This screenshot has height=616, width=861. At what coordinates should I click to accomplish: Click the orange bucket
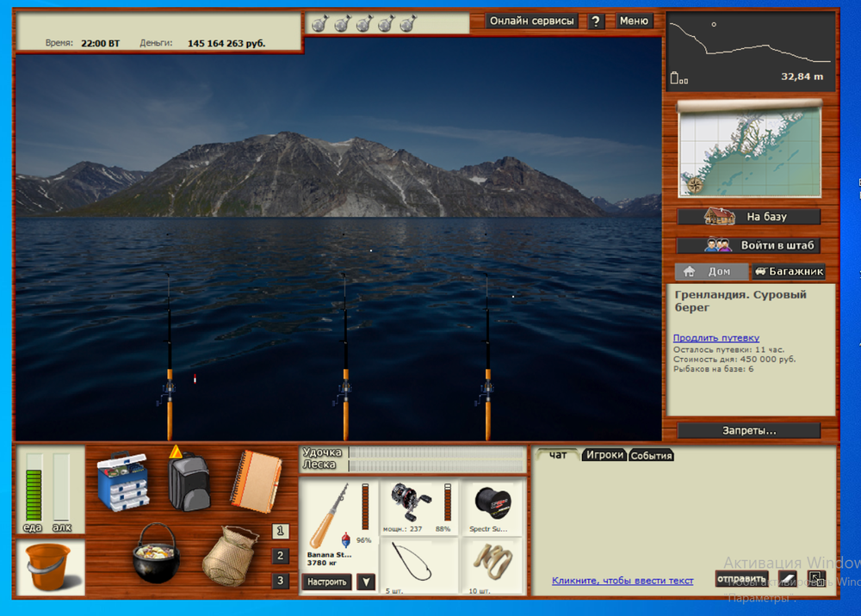coord(49,567)
